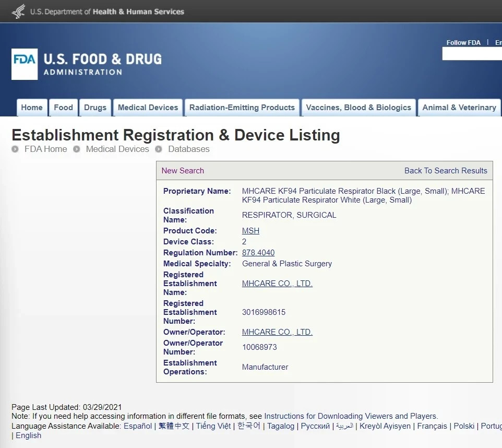Click the Proprietary Name label
This screenshot has height=448, width=502.
pyautogui.click(x=197, y=191)
